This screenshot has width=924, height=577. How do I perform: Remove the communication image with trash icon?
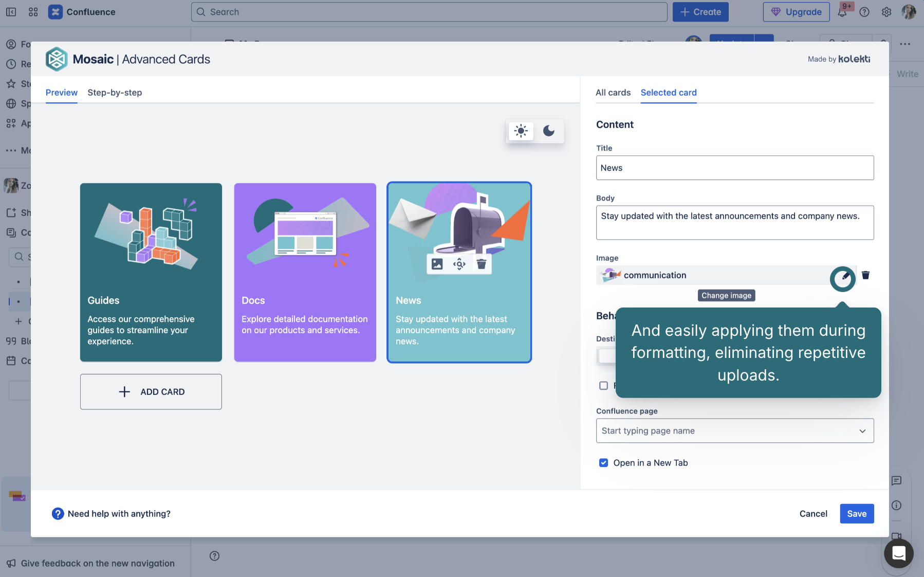tap(865, 275)
